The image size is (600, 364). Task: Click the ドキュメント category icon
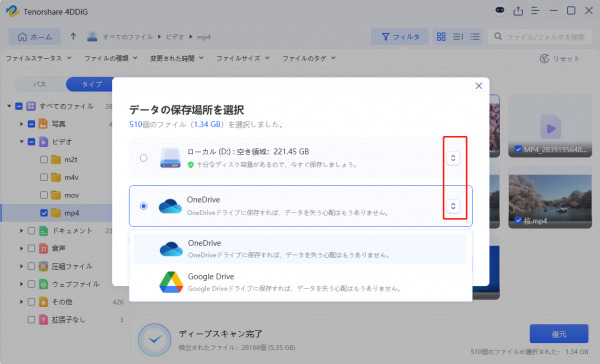(x=44, y=231)
